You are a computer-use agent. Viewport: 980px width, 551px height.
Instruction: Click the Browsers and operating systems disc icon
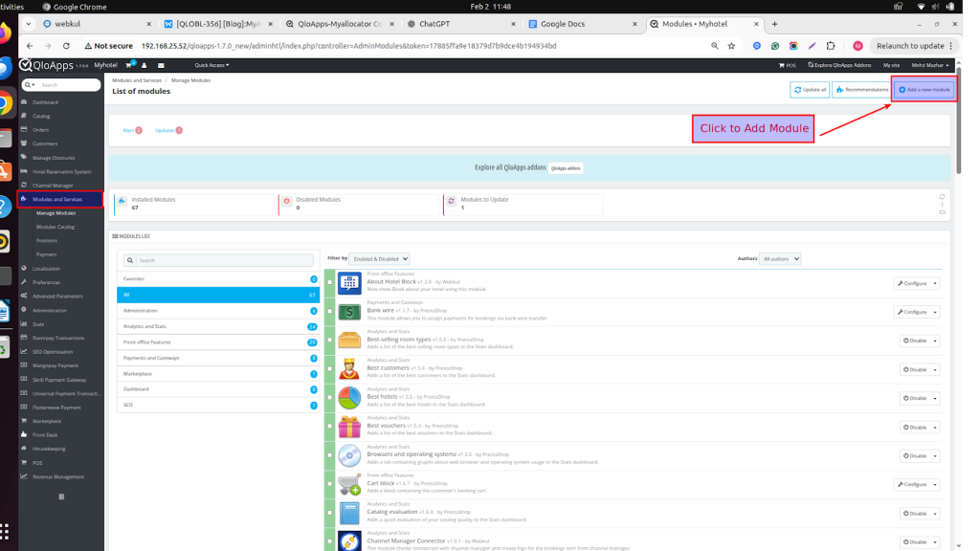coord(348,456)
